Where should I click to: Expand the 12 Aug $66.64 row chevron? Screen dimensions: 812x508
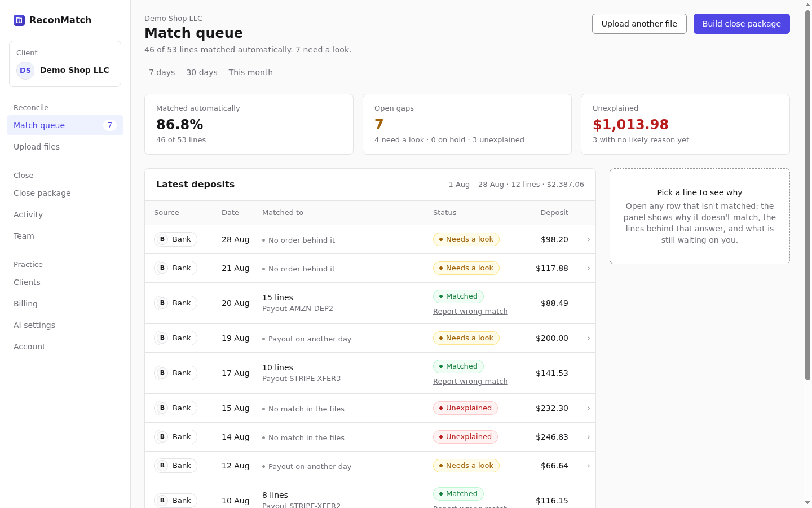click(588, 466)
